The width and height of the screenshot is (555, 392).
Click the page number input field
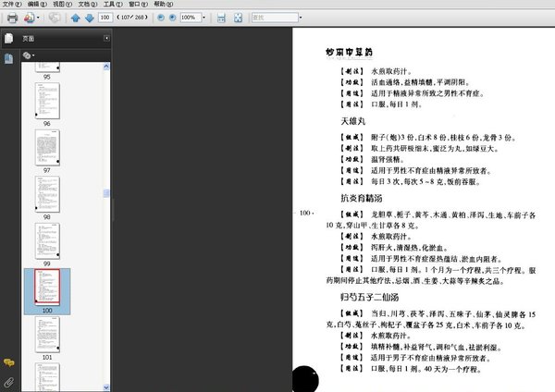point(105,18)
